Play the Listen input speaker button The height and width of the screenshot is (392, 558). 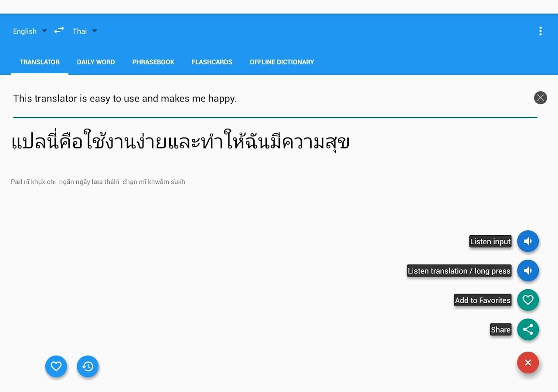click(x=528, y=241)
